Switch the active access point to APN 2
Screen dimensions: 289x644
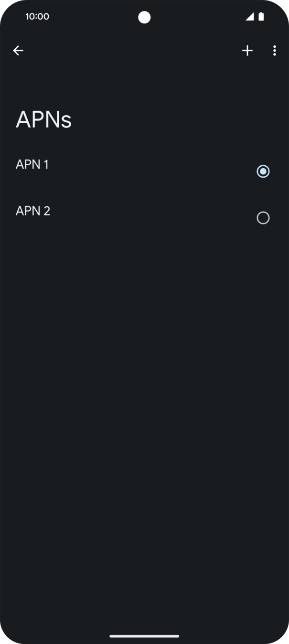point(263,218)
